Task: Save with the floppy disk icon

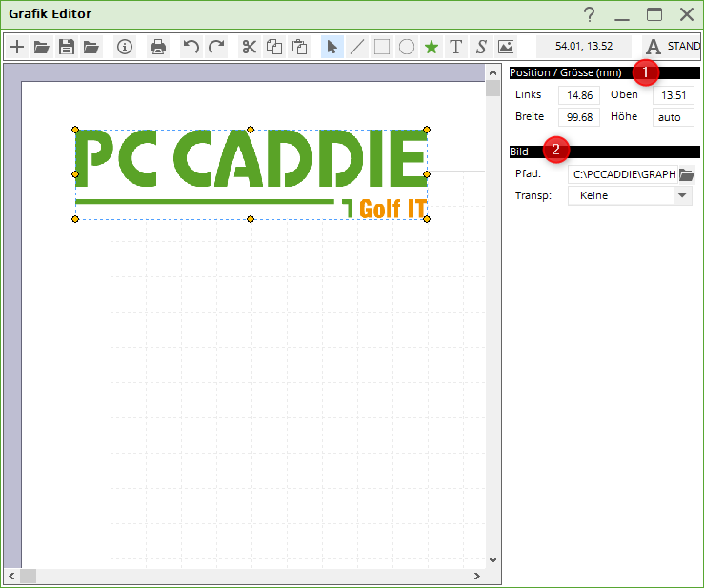Action: 67,47
